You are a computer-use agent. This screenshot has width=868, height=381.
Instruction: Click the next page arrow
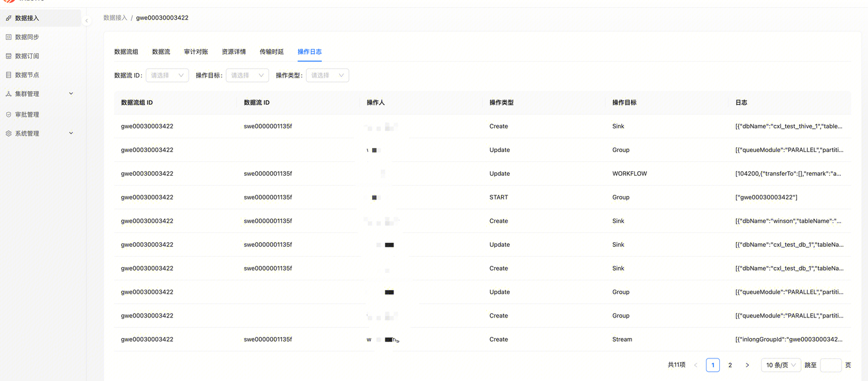tap(747, 365)
